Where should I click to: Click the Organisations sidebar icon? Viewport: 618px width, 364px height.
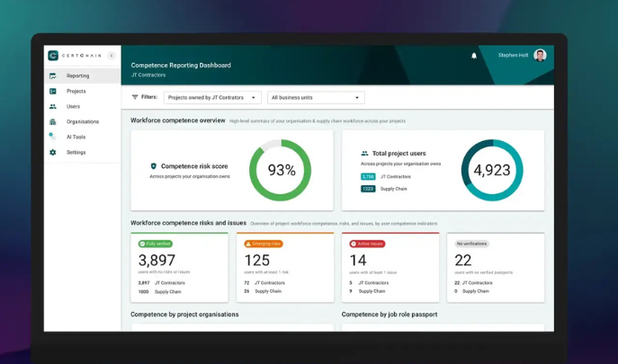pos(53,122)
